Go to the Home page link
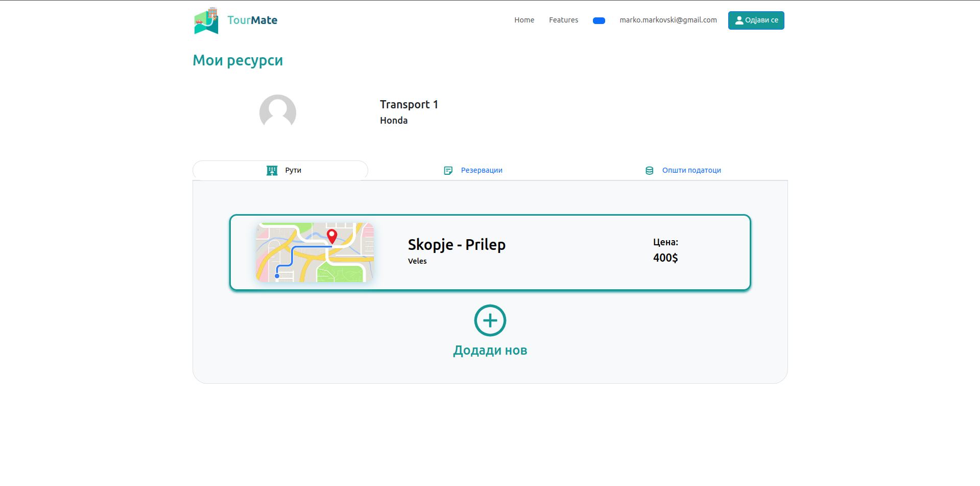This screenshot has height=486, width=980. (x=524, y=20)
